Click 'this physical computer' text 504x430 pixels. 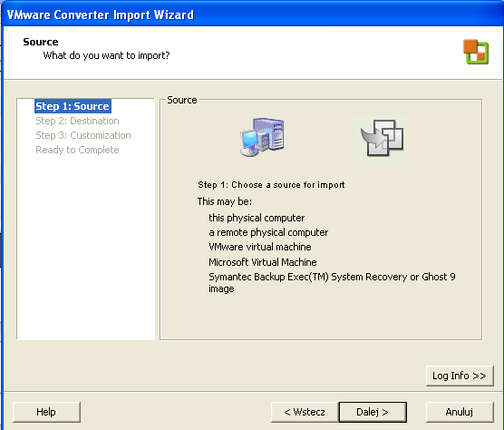(257, 218)
